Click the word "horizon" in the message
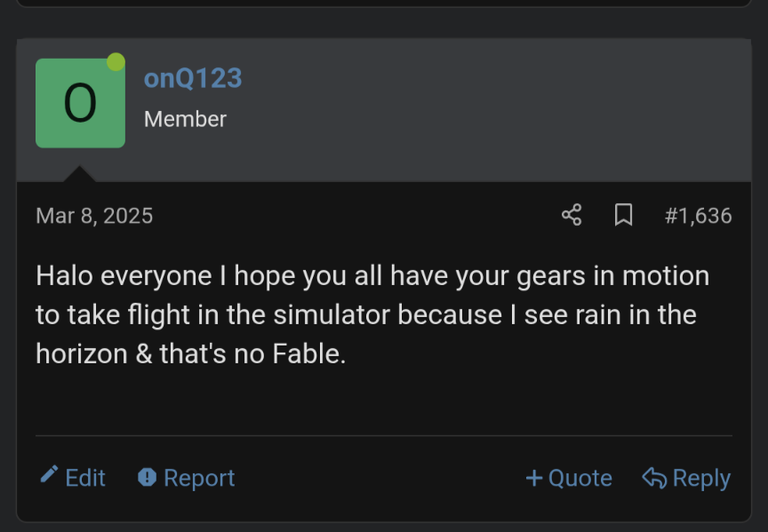Image resolution: width=768 pixels, height=532 pixels. (79, 353)
